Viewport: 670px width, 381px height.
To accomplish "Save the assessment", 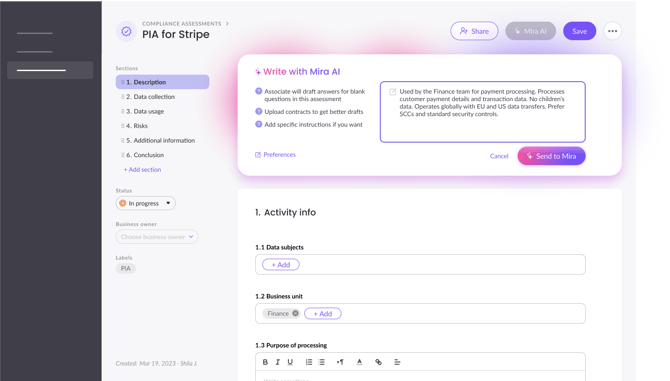I will pos(579,31).
